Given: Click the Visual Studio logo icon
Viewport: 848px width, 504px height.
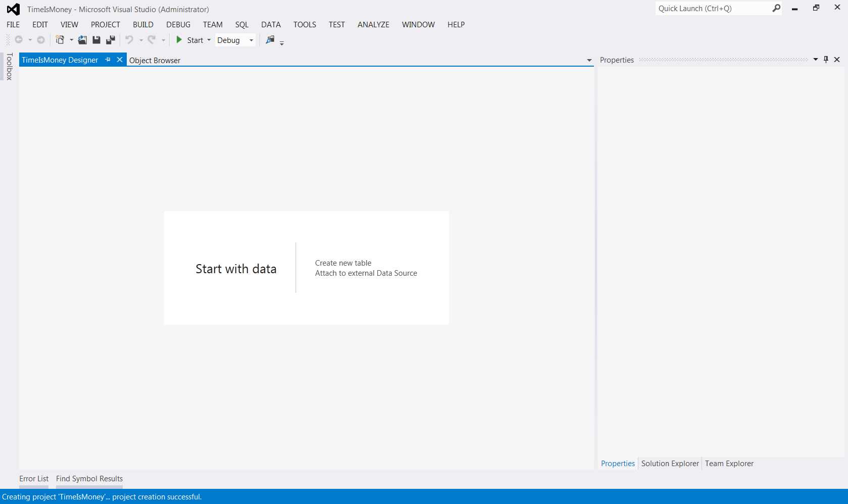Looking at the screenshot, I should coord(13,9).
